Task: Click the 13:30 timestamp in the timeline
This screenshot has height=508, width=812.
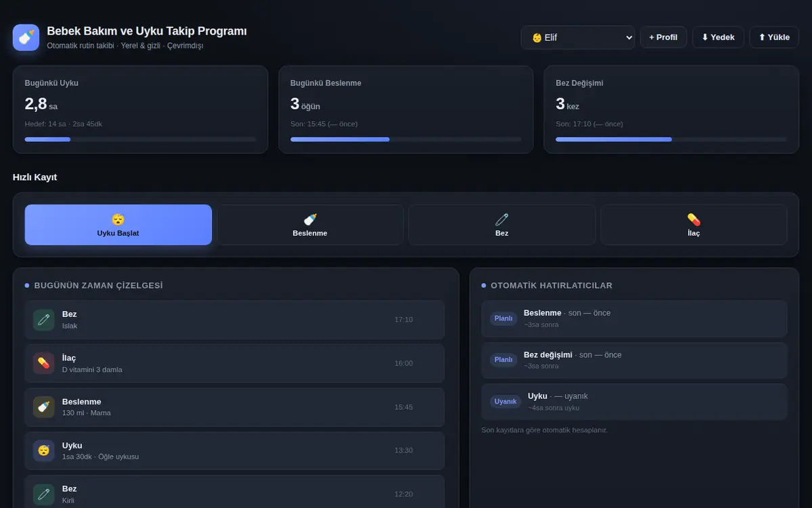Action: point(403,450)
